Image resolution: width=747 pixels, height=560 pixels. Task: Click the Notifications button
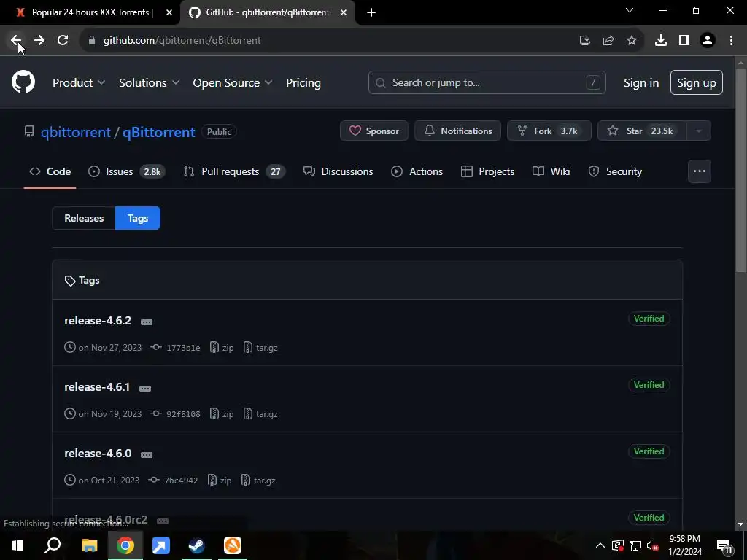click(x=457, y=131)
